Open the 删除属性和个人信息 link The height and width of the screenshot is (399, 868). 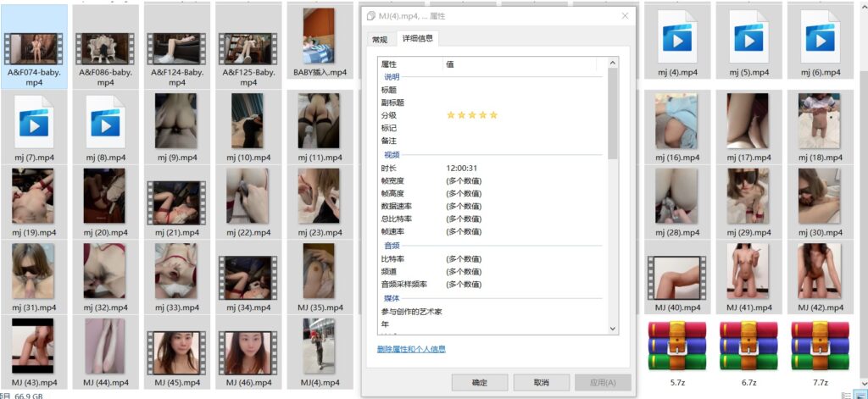coord(411,349)
